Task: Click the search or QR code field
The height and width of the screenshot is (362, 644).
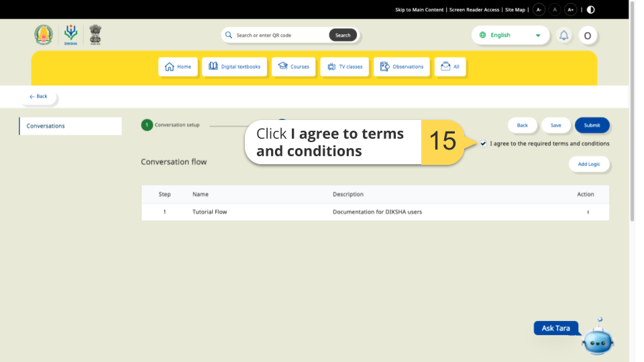Action: [x=280, y=36]
